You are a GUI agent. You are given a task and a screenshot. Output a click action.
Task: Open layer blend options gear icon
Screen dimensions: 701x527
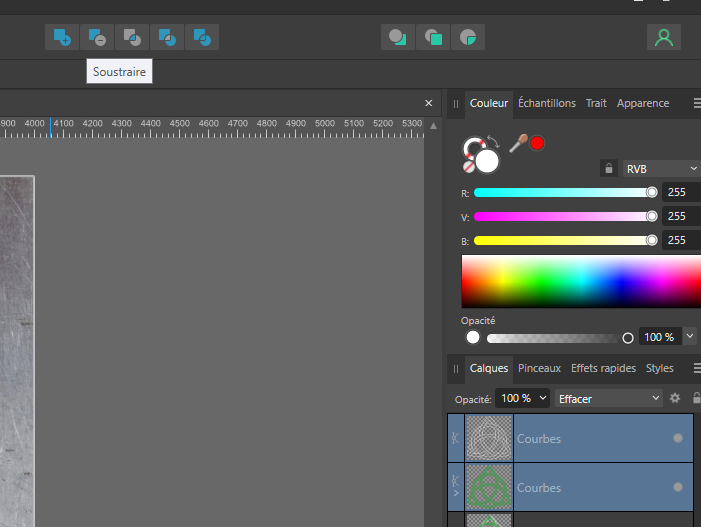[675, 398]
